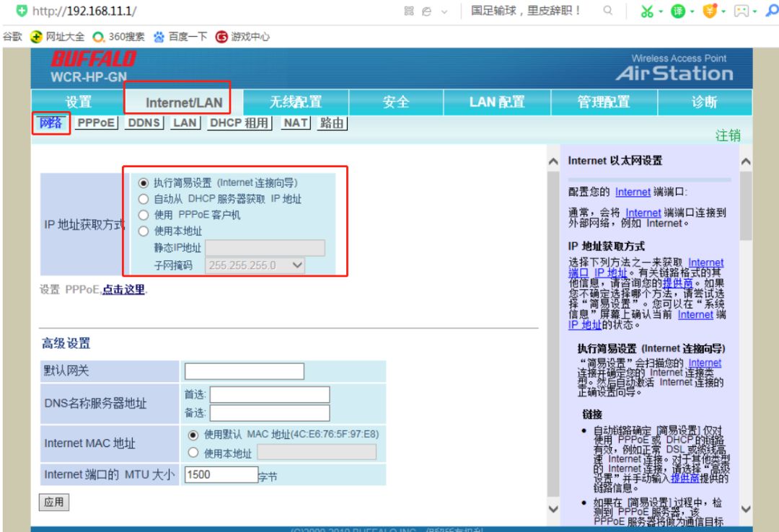This screenshot has width=779, height=532.
Task: Click the game controller extension icon
Action: (741, 11)
